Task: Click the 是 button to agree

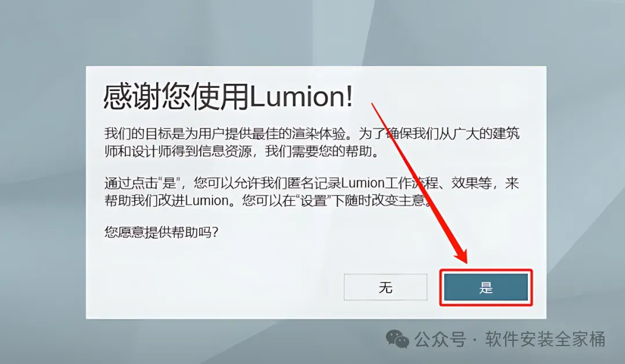Action: [486, 287]
